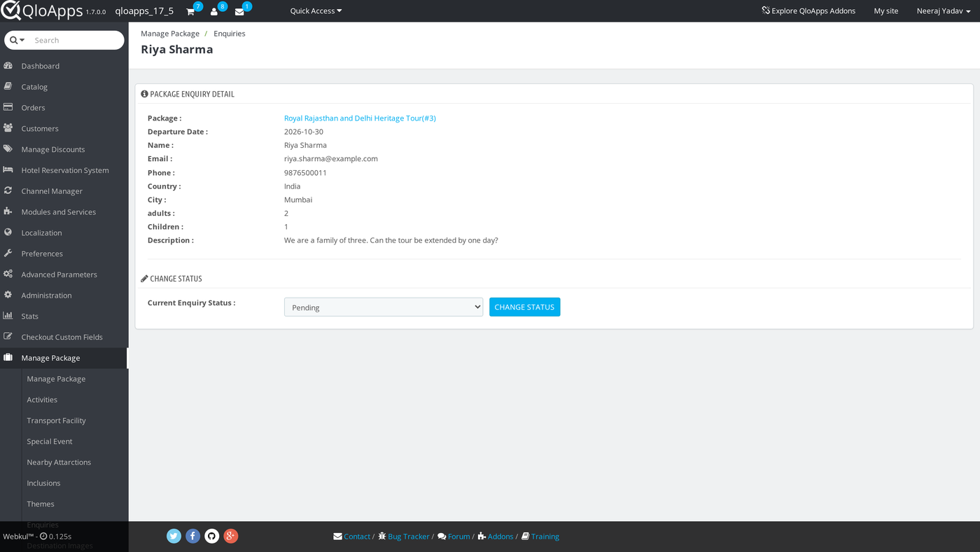Image resolution: width=980 pixels, height=552 pixels.
Task: Expand the search filter magnifier dropdown
Action: coord(17,40)
